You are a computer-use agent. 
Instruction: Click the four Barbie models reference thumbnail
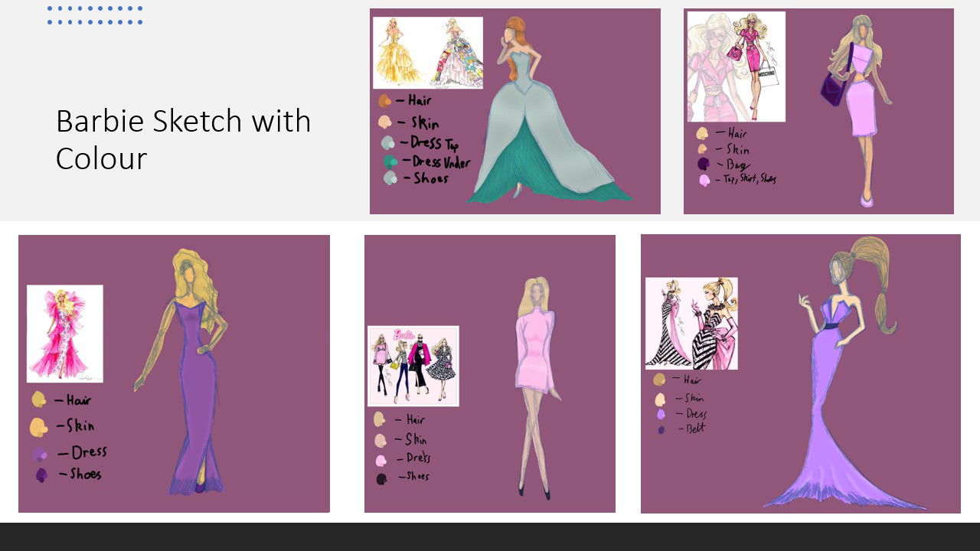[413, 366]
